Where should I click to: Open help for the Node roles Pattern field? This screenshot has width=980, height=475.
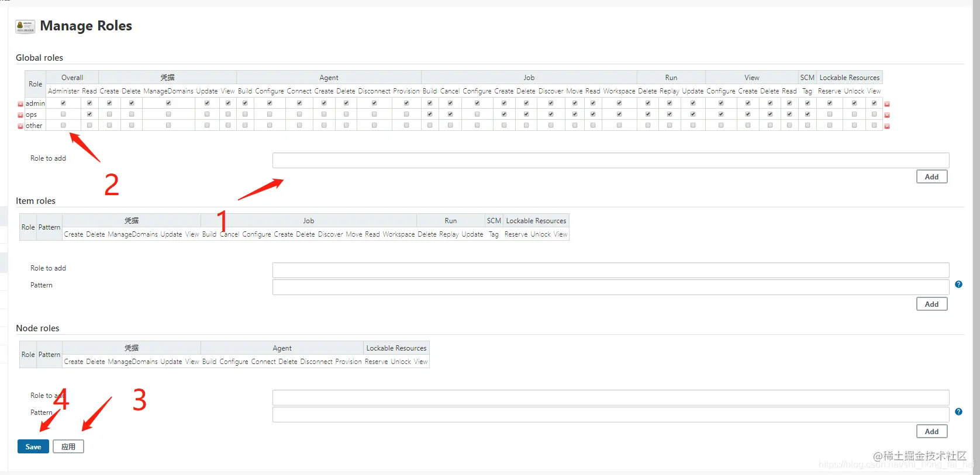point(958,412)
